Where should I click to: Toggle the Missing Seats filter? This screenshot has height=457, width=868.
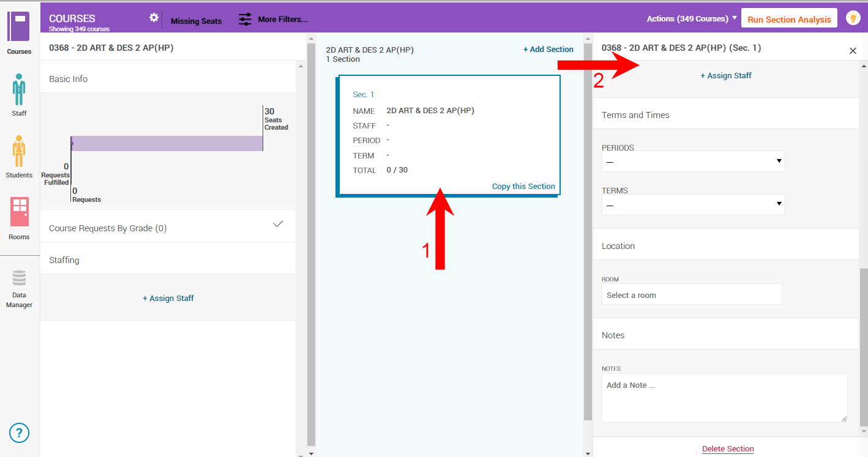coord(196,21)
